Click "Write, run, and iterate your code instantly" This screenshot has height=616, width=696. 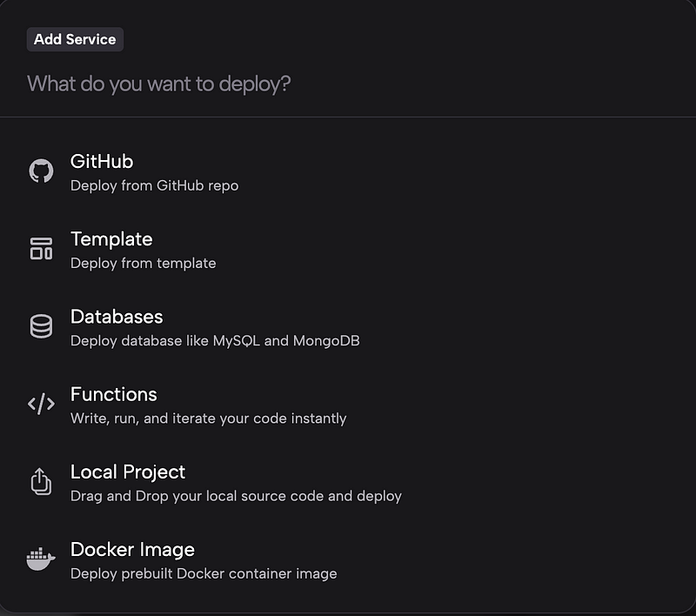pos(209,418)
